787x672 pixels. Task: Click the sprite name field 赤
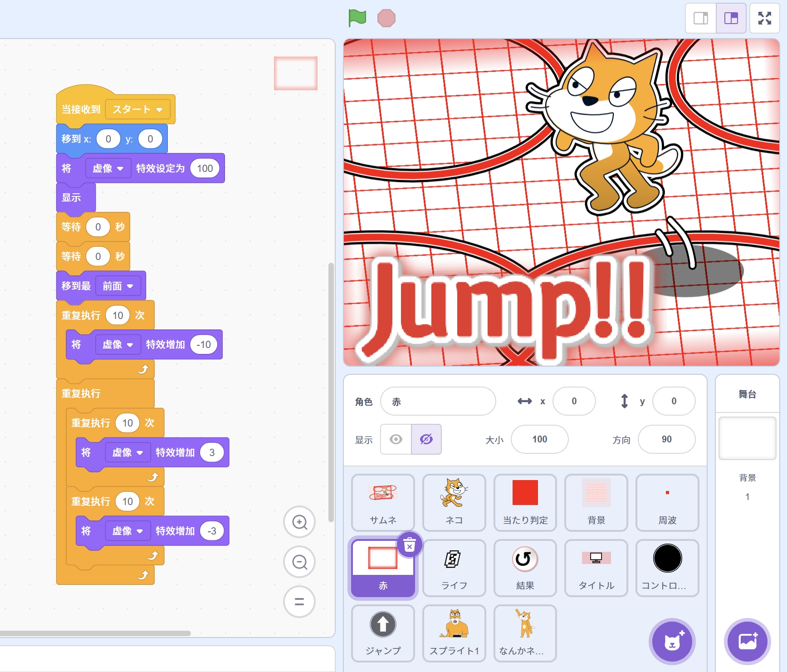[x=438, y=402]
